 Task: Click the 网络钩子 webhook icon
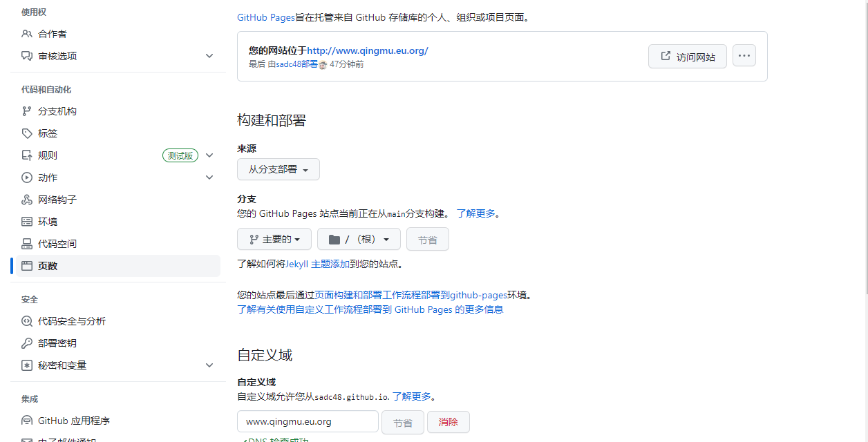click(x=27, y=200)
